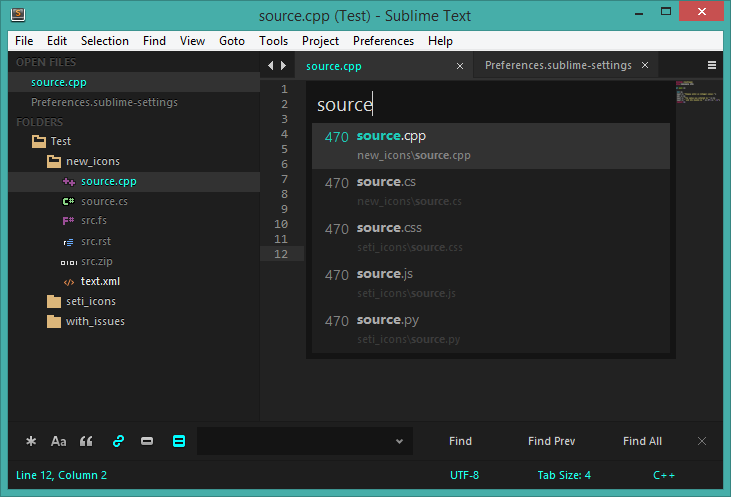Image resolution: width=731 pixels, height=497 pixels.
Task: Open source.cs in the sidebar
Action: tap(104, 201)
